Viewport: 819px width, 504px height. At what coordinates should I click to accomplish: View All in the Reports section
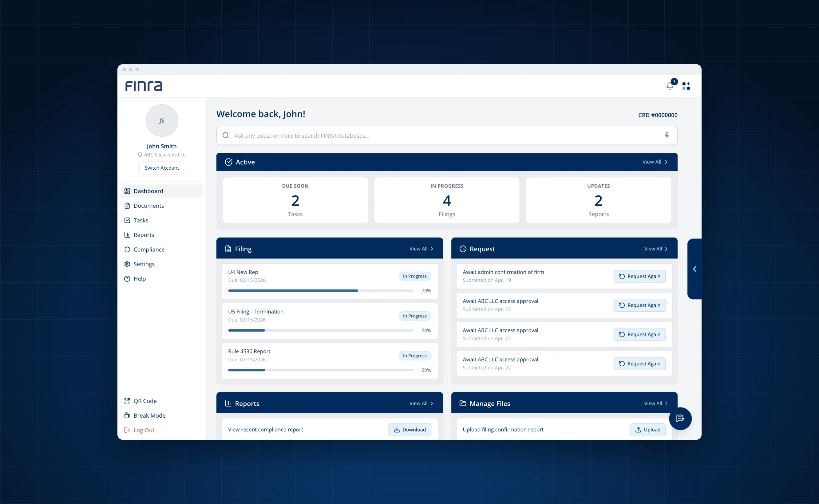(x=421, y=403)
